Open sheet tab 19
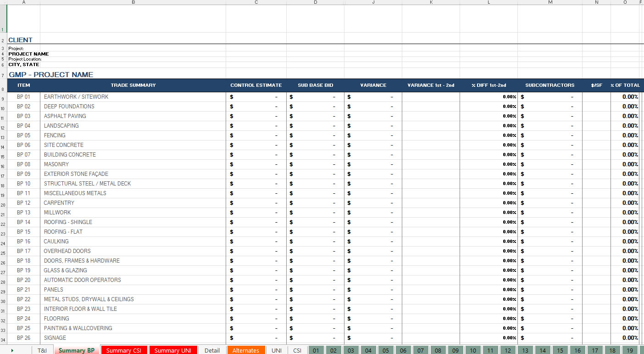 point(629,350)
